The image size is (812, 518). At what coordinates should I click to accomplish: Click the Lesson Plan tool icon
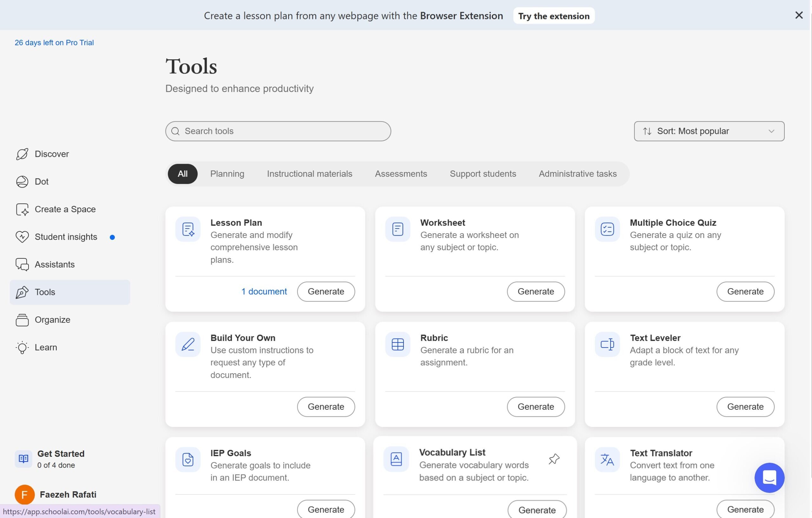188,229
